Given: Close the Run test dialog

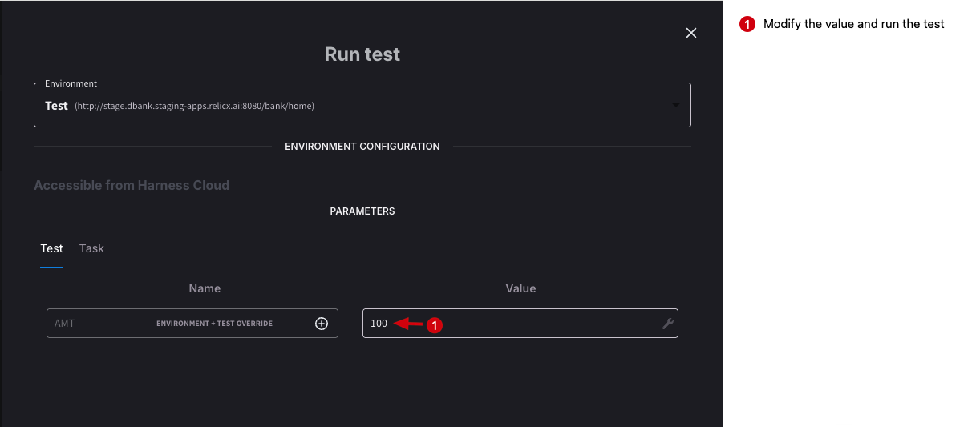Looking at the screenshot, I should [691, 33].
